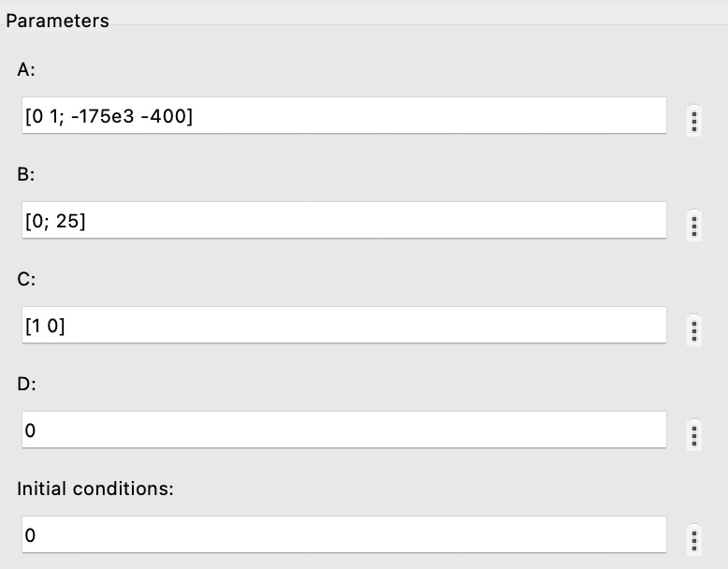Click the "D:" parameter label
This screenshot has width=728, height=569.
coord(26,383)
